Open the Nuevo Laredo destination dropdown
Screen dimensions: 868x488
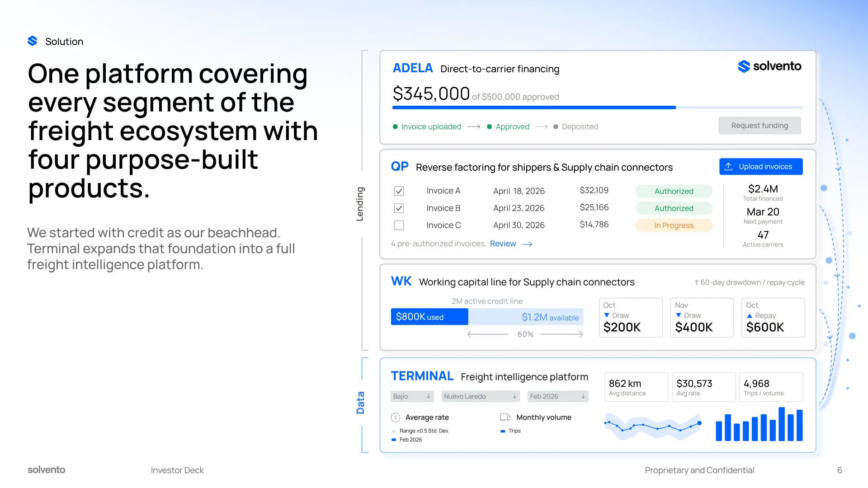(x=480, y=396)
